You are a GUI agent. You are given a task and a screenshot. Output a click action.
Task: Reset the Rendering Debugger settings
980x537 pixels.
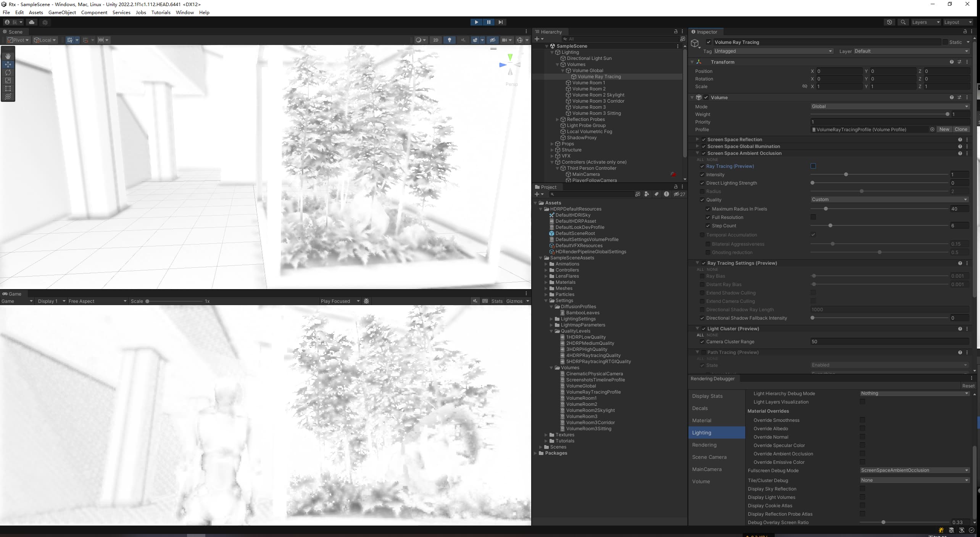click(x=968, y=386)
